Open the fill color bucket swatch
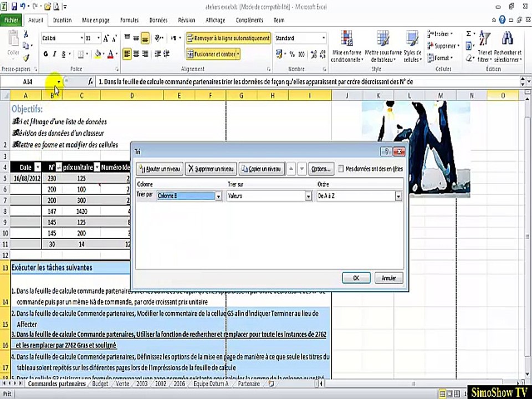532x399 pixels. (x=98, y=54)
